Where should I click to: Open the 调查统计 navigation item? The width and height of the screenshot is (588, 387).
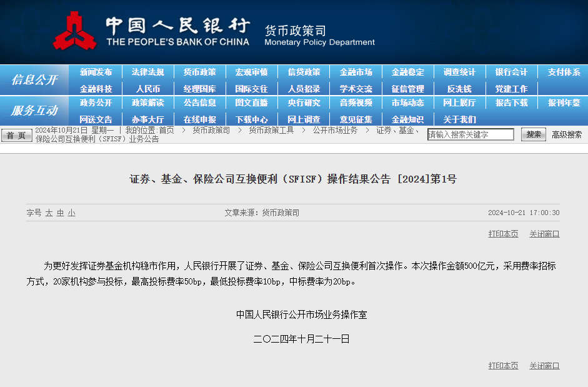click(x=459, y=72)
